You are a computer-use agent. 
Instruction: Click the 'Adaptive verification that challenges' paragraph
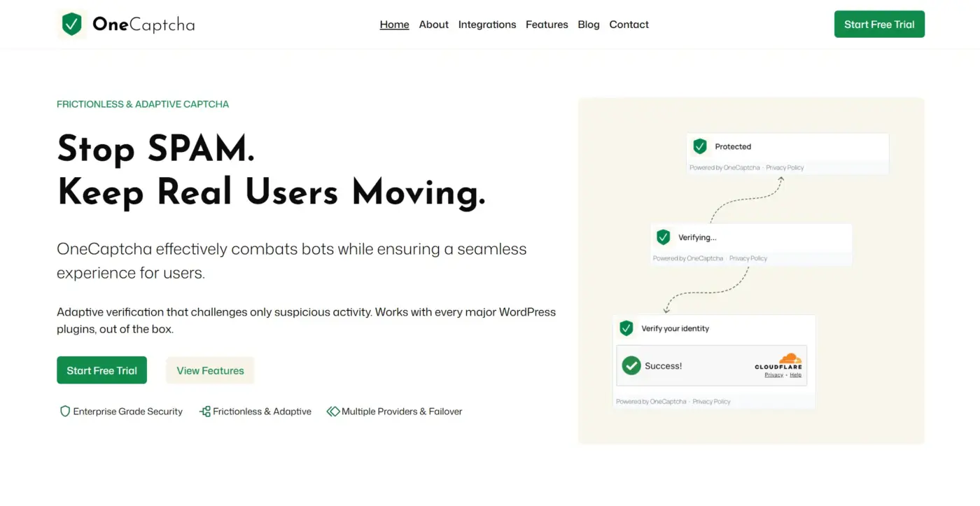point(307,321)
